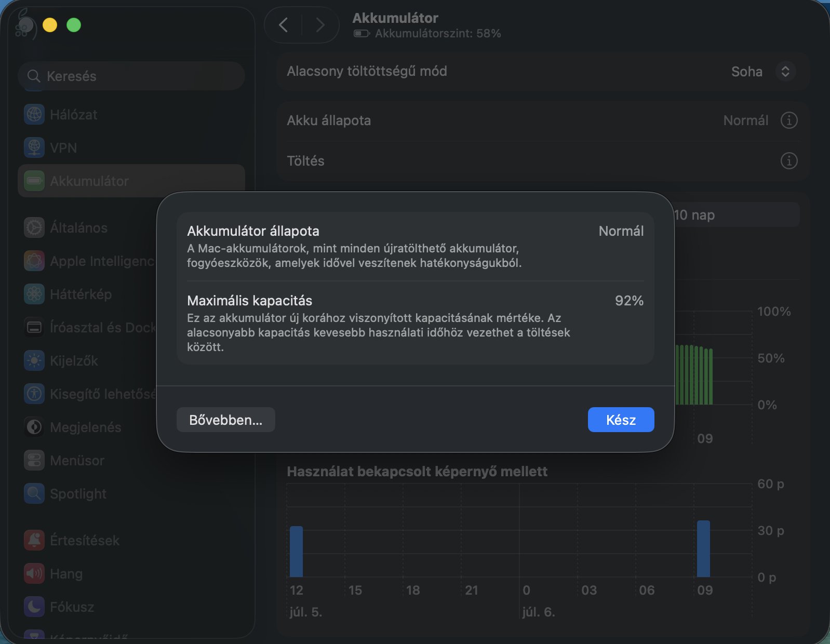Open Háttérkép wallpaper settings icon
The height and width of the screenshot is (644, 830).
34,294
